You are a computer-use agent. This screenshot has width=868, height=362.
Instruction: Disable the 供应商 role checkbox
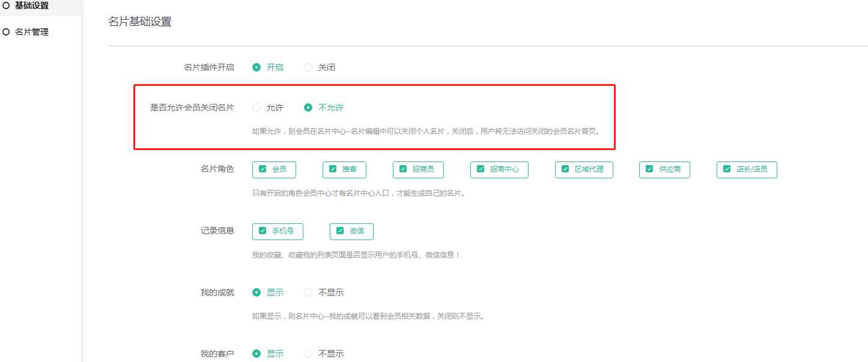(649, 169)
